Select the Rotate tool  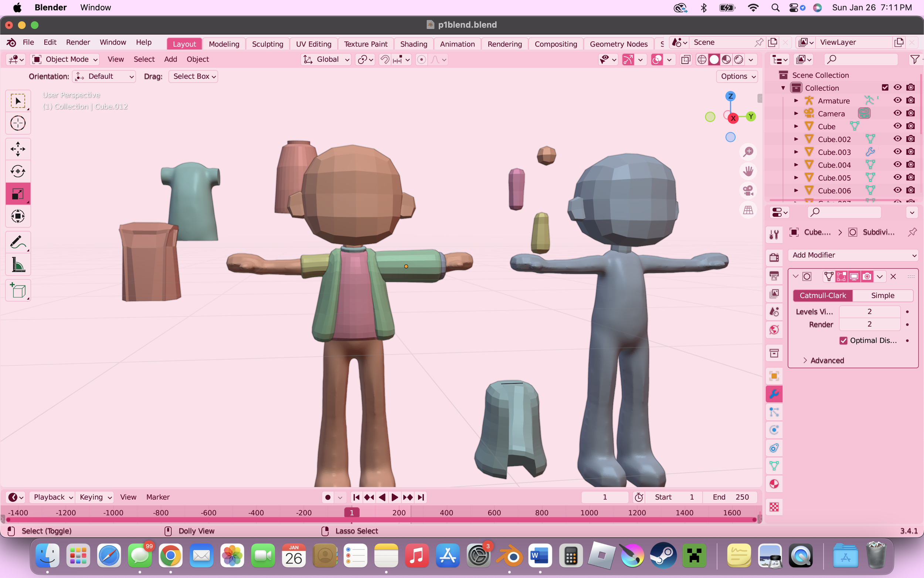coord(18,171)
